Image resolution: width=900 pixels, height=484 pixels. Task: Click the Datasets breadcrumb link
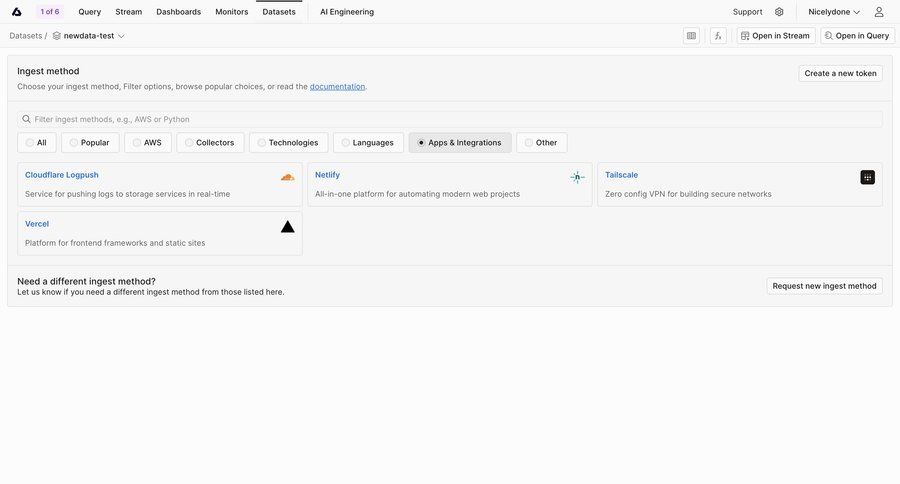25,36
